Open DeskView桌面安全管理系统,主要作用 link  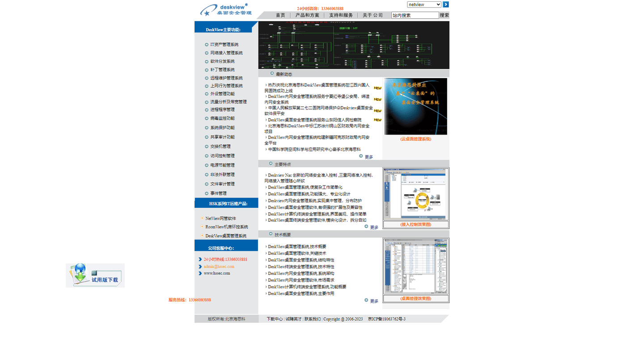tap(301, 294)
